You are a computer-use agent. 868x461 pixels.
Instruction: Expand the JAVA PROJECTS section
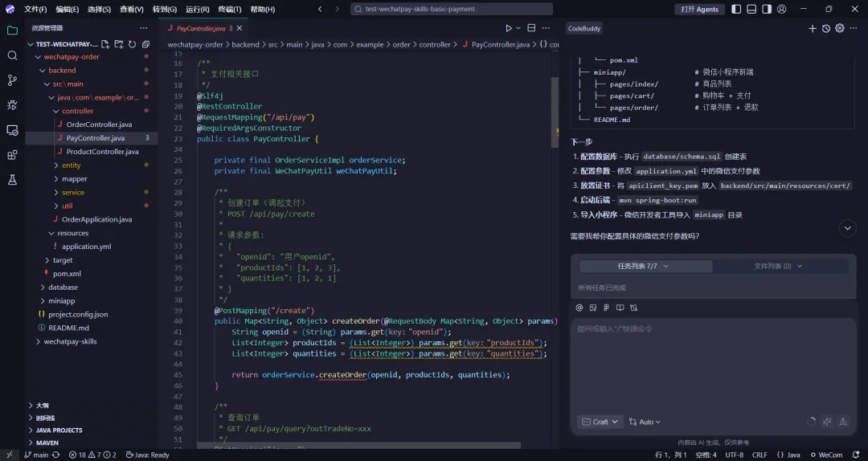tap(59, 430)
